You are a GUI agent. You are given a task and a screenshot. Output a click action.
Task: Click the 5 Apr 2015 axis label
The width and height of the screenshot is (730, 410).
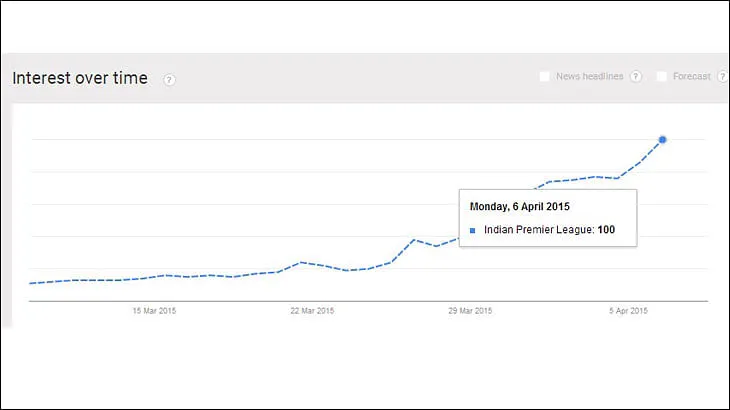pos(628,311)
